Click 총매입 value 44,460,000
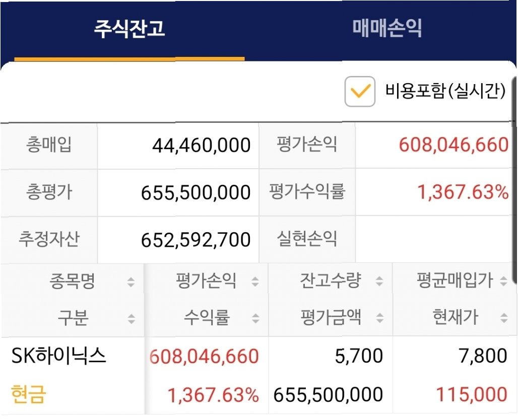Viewport: 518px width, 420px height. coord(201,145)
